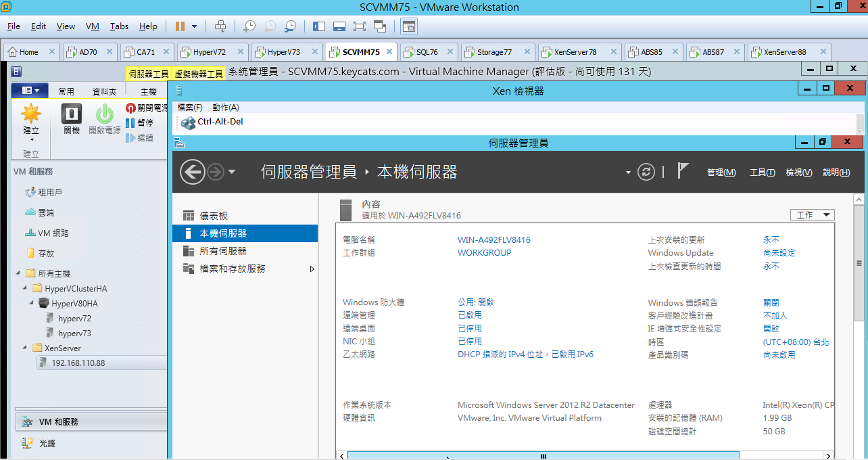Open the 工作 tasks dropdown
This screenshot has height=460, width=868.
tap(813, 215)
